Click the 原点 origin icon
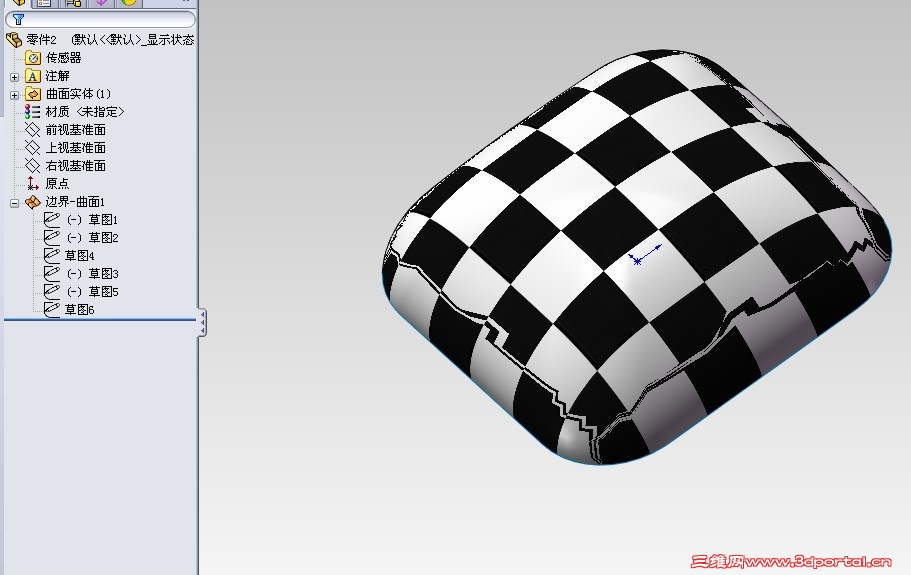 [x=33, y=184]
